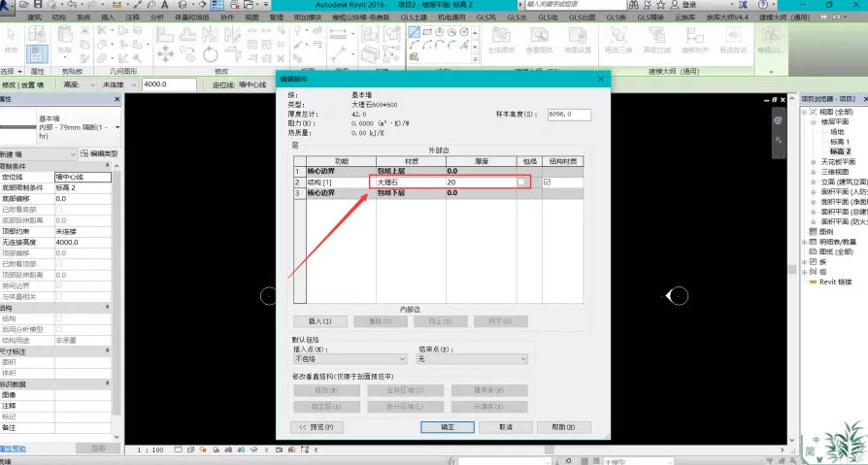Open the 结构 ribbon tab
The width and height of the screenshot is (868, 465).
pos(58,17)
